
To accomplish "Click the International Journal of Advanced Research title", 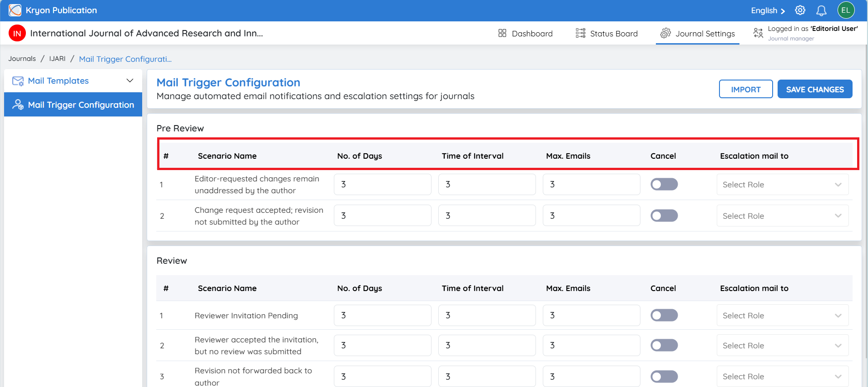I will coord(146,33).
